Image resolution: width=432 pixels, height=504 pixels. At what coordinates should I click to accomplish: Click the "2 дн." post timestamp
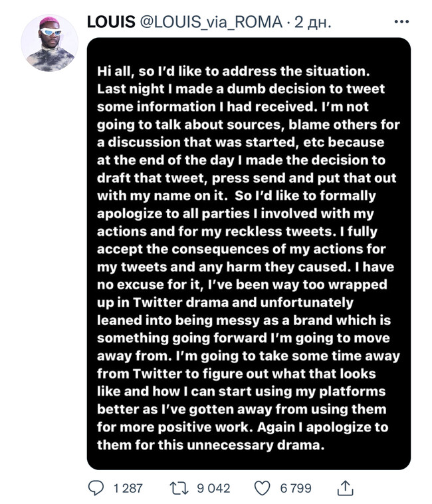coord(312,22)
